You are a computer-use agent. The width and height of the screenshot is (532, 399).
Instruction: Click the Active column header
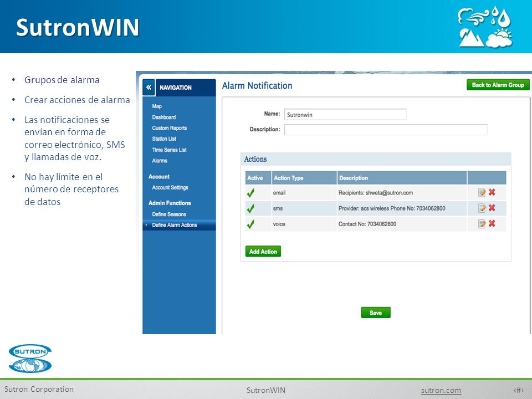[x=258, y=178]
